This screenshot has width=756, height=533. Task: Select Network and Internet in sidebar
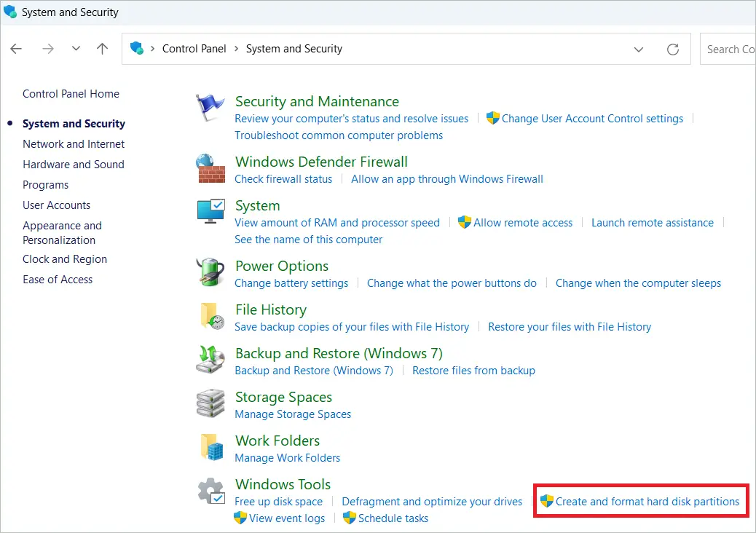pos(74,144)
